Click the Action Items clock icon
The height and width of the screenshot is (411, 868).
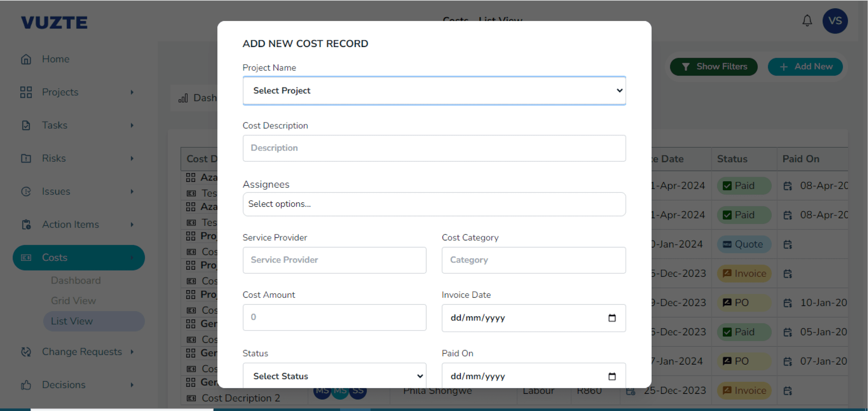coord(26,224)
